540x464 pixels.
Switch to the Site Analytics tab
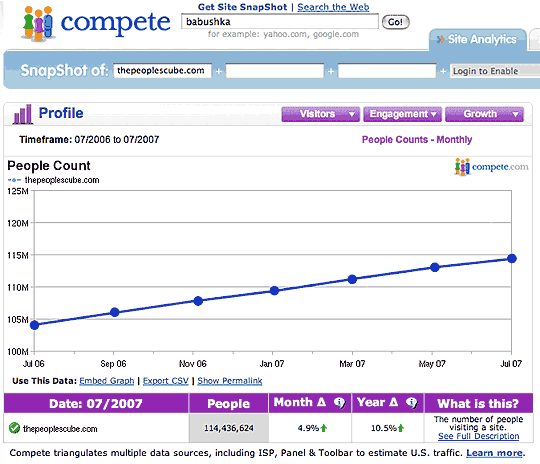click(478, 39)
